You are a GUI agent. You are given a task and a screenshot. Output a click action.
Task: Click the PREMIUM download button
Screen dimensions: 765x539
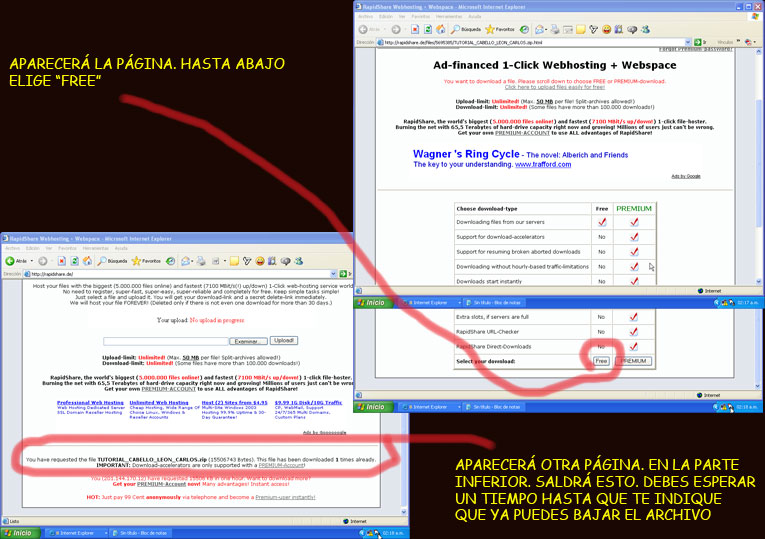pyautogui.click(x=633, y=361)
